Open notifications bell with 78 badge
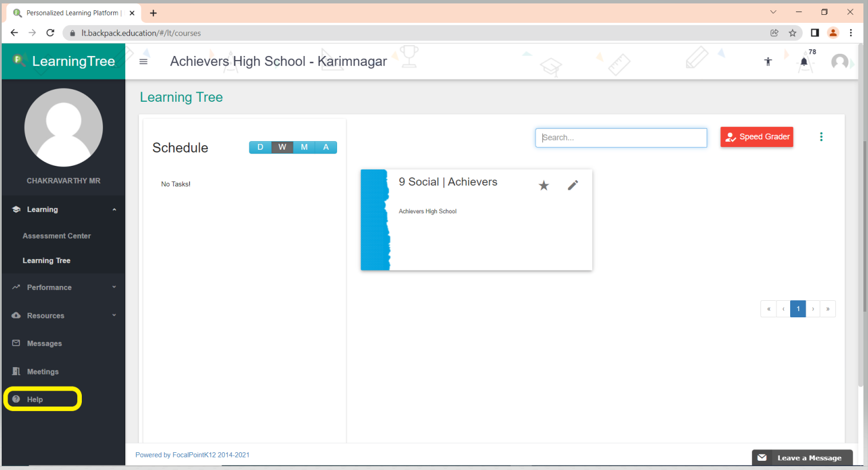Viewport: 868px width, 470px height. click(x=804, y=62)
